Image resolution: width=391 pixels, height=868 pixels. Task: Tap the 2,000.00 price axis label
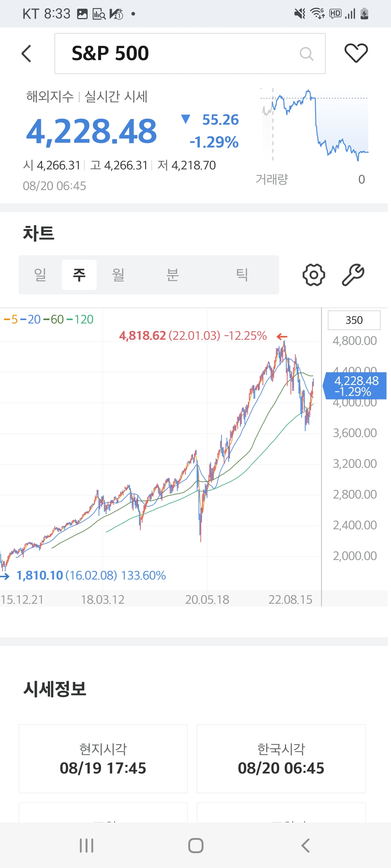(355, 556)
